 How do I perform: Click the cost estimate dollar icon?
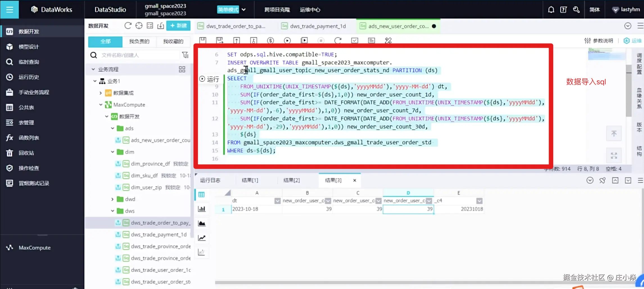[270, 40]
